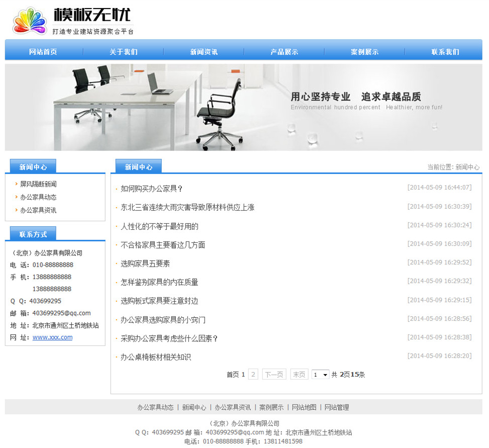Click the 下一页 next page button
This screenshot has height=448, width=489.
pos(274,375)
